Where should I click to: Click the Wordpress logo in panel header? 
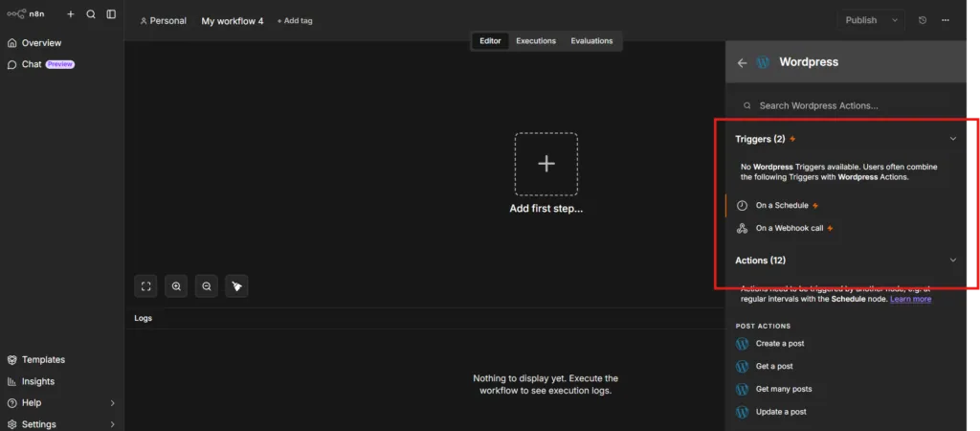pos(763,62)
